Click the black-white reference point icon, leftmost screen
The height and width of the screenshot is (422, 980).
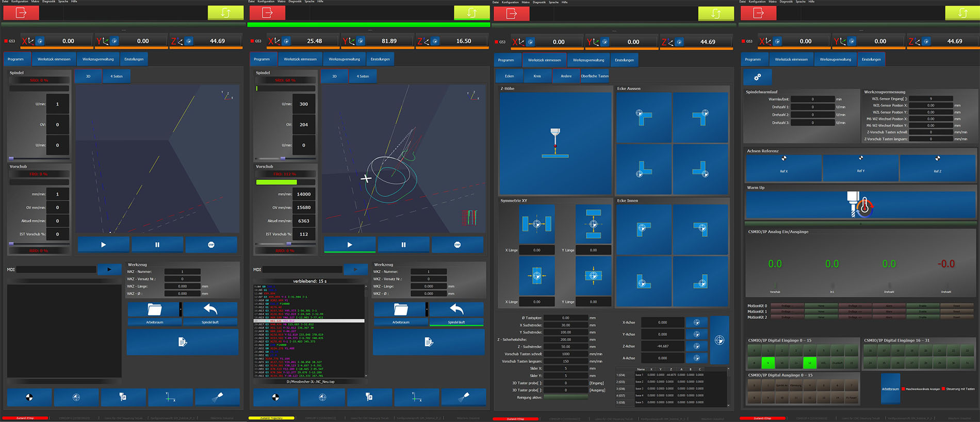(x=29, y=397)
